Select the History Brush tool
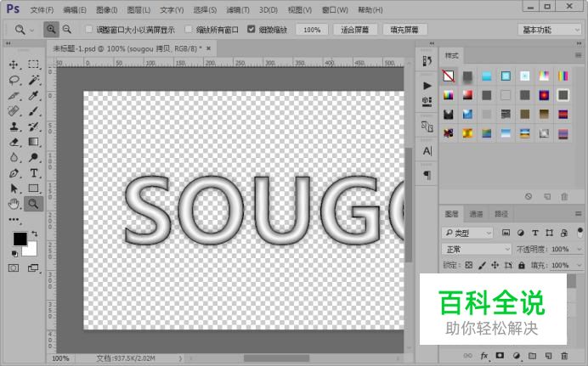This screenshot has width=588, height=366. click(33, 127)
